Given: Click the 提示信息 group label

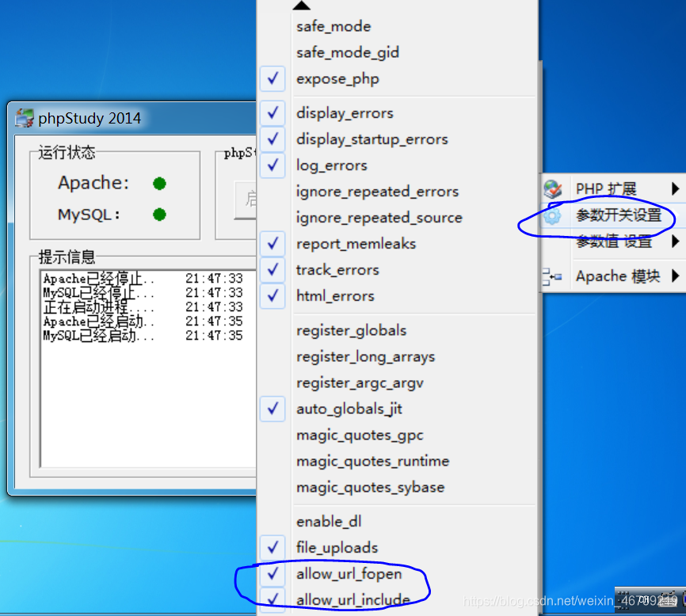Looking at the screenshot, I should point(67,257).
